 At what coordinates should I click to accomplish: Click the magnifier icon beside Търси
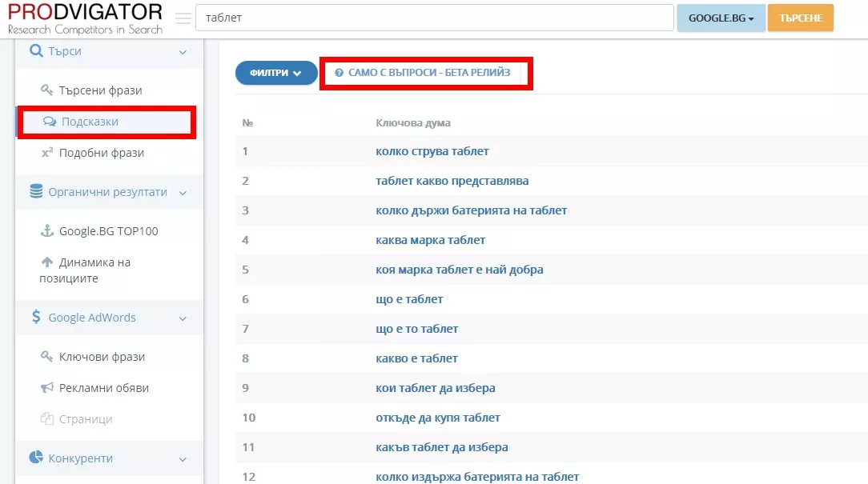pyautogui.click(x=36, y=51)
